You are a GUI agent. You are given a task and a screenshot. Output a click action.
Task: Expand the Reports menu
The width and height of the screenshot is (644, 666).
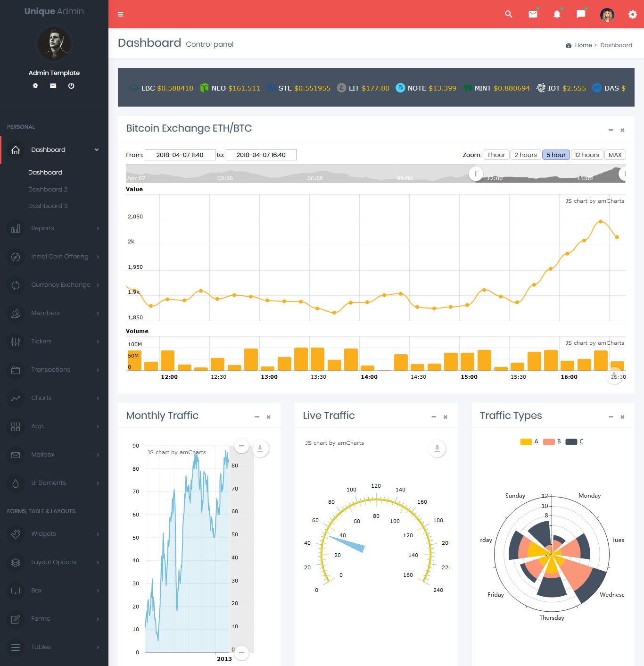[x=98, y=228]
